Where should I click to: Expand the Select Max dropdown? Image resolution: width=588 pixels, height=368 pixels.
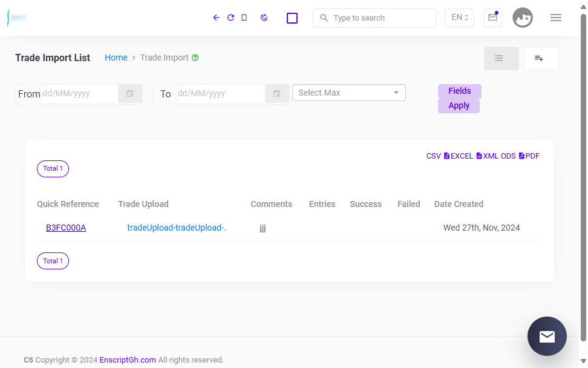349,93
